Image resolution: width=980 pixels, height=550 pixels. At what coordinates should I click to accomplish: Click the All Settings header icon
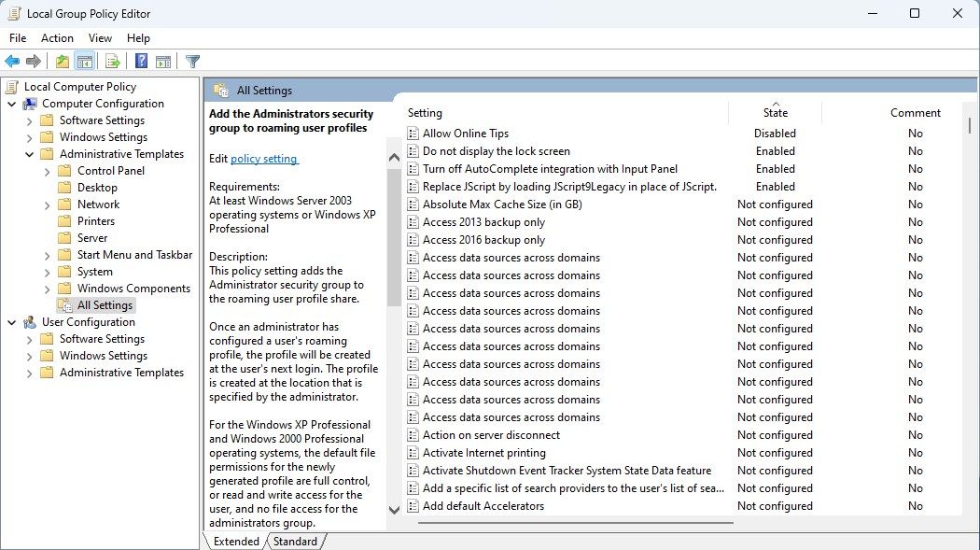tap(221, 91)
